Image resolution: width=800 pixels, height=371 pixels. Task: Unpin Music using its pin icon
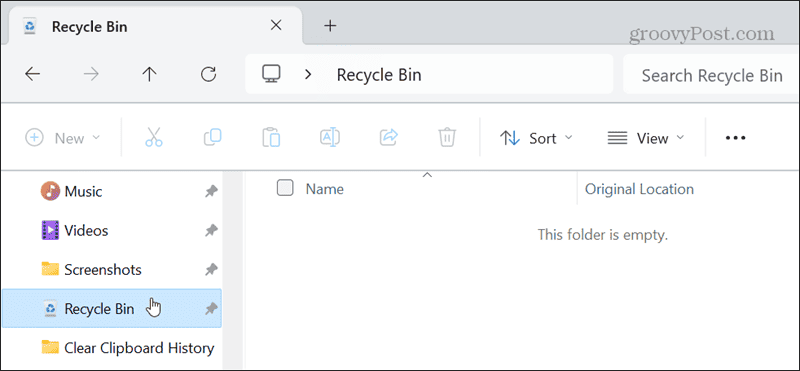[211, 192]
